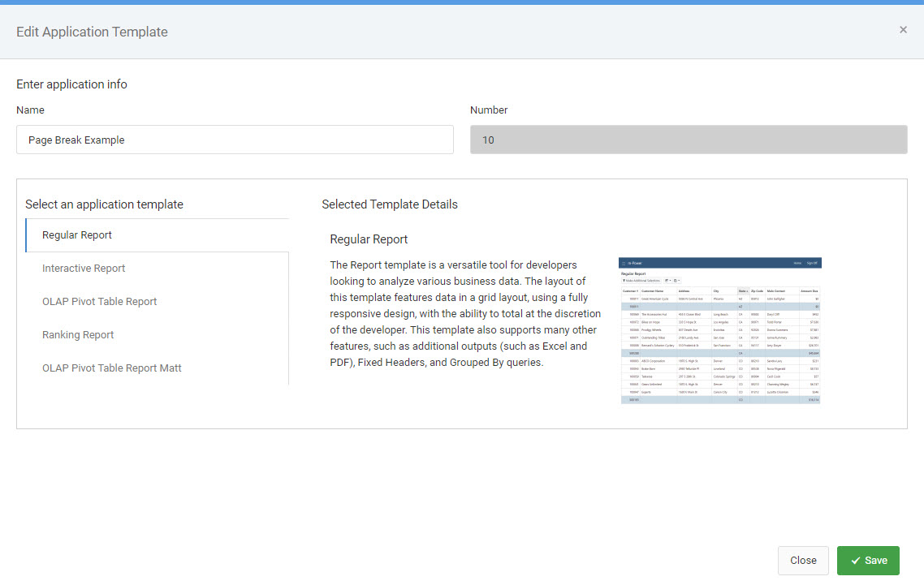Save the application template

click(x=868, y=561)
